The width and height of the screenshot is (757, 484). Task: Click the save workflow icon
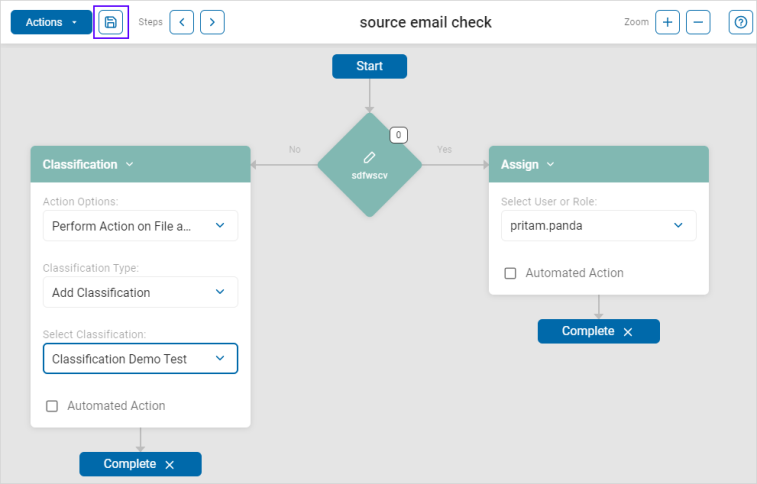(111, 22)
